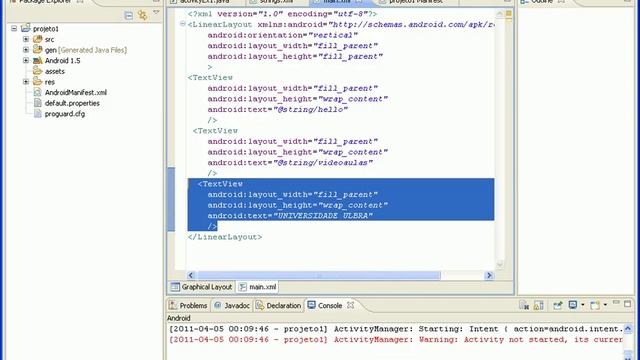The height and width of the screenshot is (360, 640).
Task: Click Display Selected Console monitor icon
Action: pyautogui.click(x=573, y=305)
